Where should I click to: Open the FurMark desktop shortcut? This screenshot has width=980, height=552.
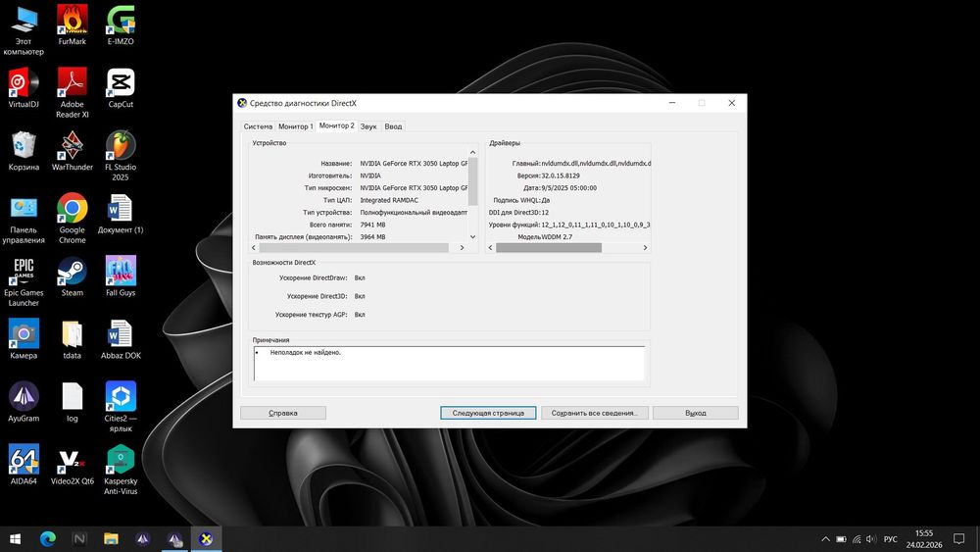pos(72,25)
